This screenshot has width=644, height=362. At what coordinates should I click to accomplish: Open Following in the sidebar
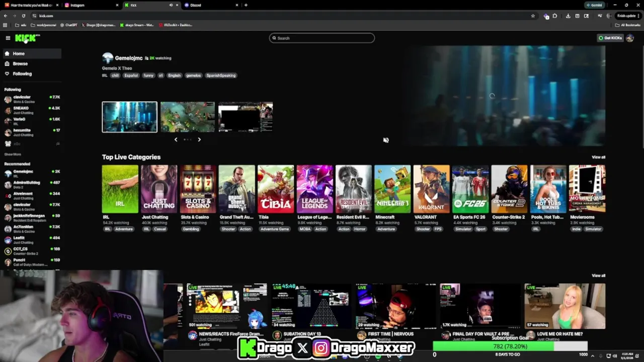pos(31,74)
